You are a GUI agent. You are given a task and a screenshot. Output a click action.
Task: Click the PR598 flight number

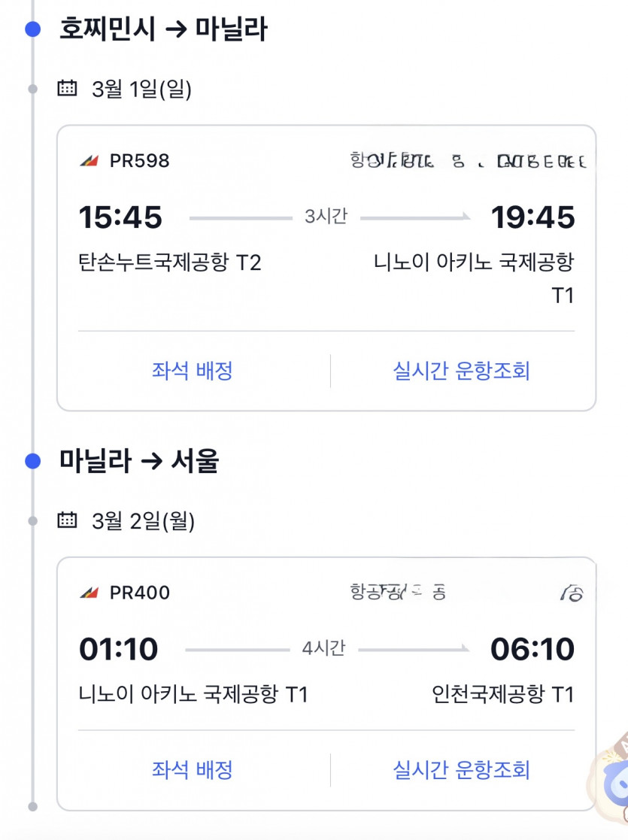click(x=140, y=161)
